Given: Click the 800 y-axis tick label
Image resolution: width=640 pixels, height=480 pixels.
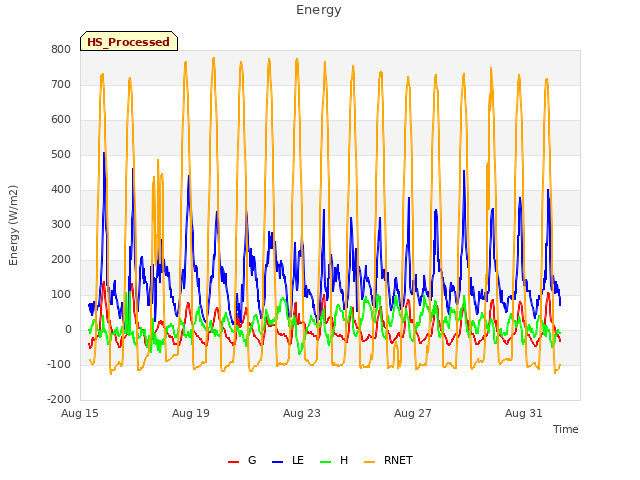Looking at the screenshot, I should [61, 49].
